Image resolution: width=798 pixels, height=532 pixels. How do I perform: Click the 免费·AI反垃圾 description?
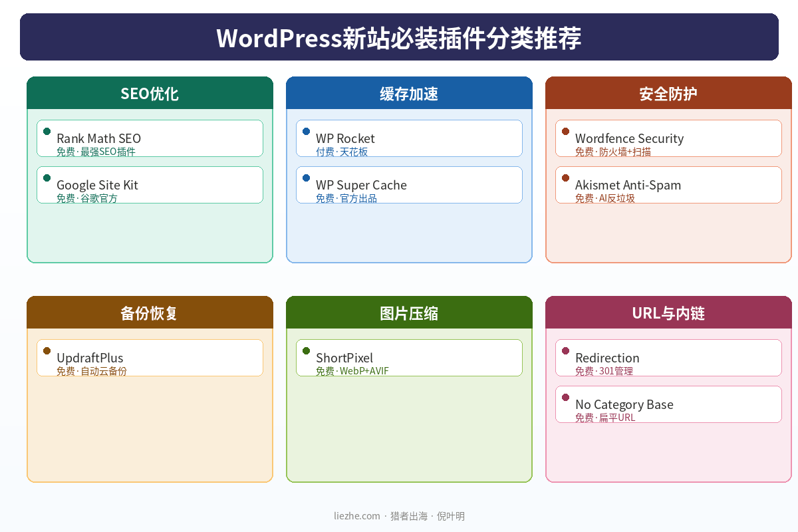605,198
